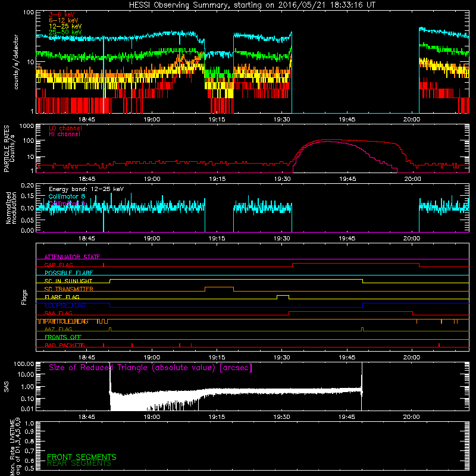The image size is (476, 476).
Task: Click the BAD PACKETS flag label
Action: [65, 346]
